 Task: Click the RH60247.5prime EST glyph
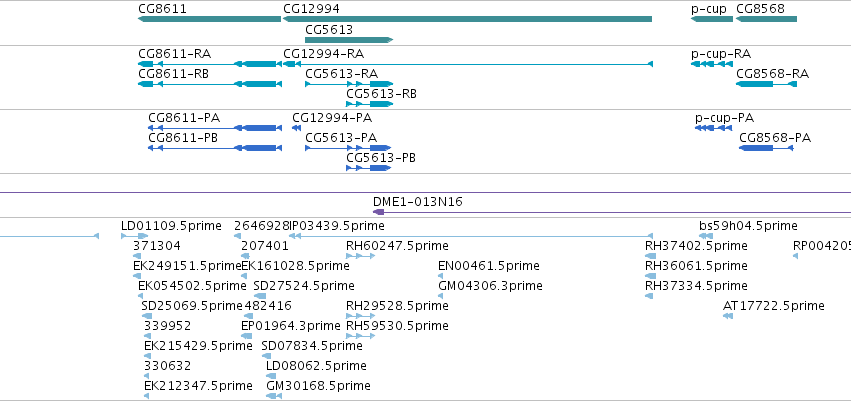360,256
